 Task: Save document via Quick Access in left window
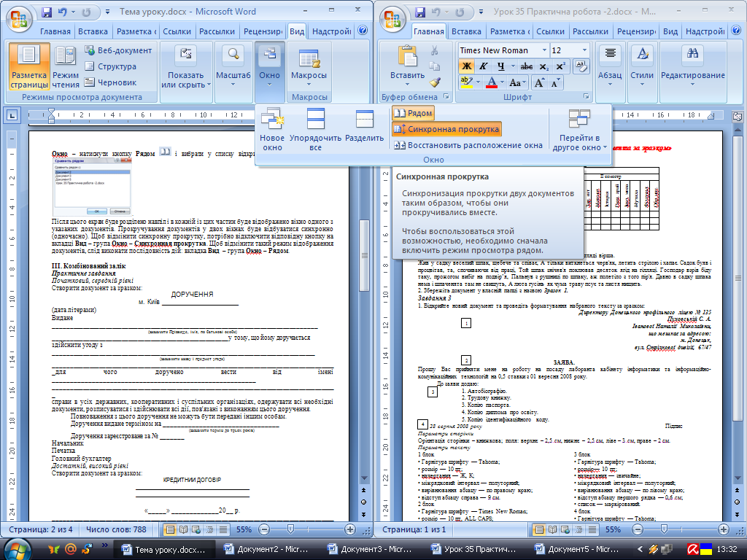[x=46, y=12]
